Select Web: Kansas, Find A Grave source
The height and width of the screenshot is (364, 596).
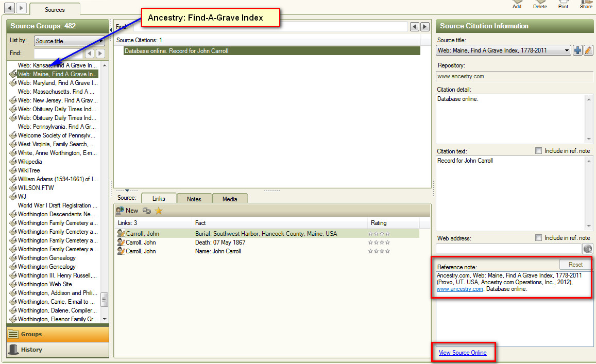(x=57, y=65)
